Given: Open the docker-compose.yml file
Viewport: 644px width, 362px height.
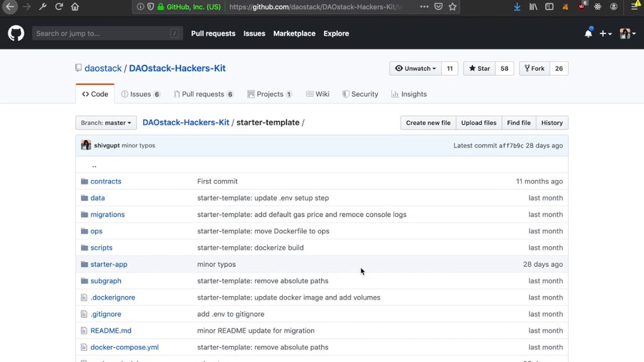Looking at the screenshot, I should 124,347.
